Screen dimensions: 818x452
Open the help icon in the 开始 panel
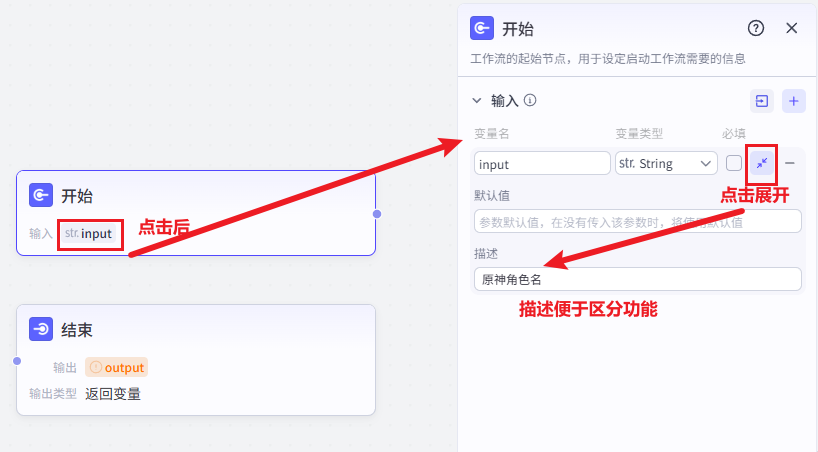coord(755,28)
